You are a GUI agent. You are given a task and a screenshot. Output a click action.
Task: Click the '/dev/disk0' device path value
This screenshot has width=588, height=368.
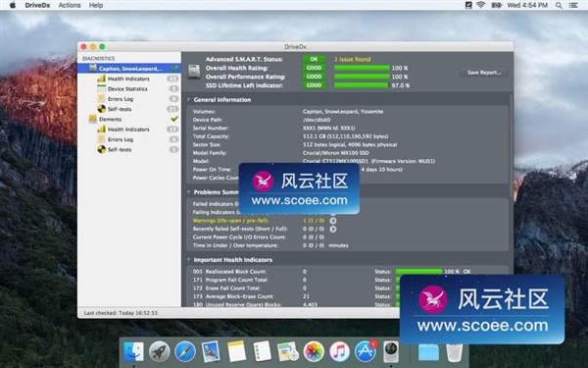click(x=317, y=120)
